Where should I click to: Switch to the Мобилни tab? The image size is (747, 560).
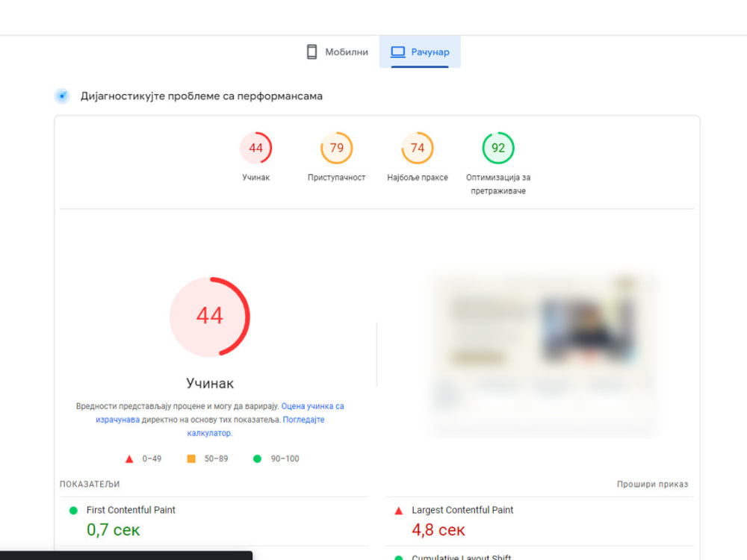click(338, 52)
